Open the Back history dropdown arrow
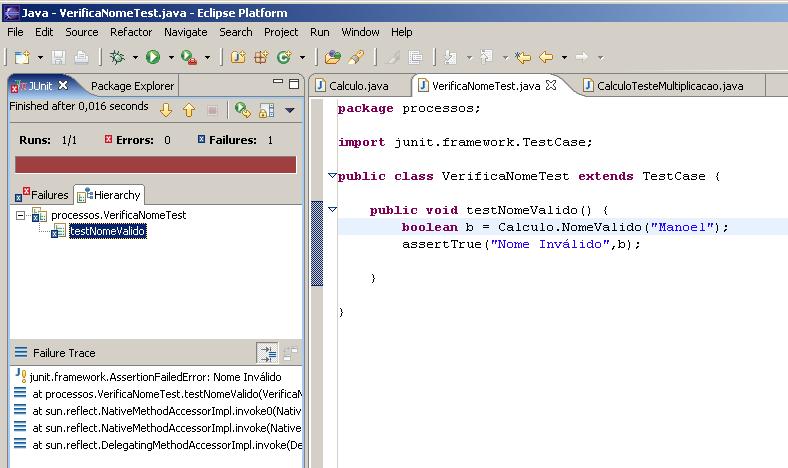The height and width of the screenshot is (468, 788). click(x=564, y=58)
